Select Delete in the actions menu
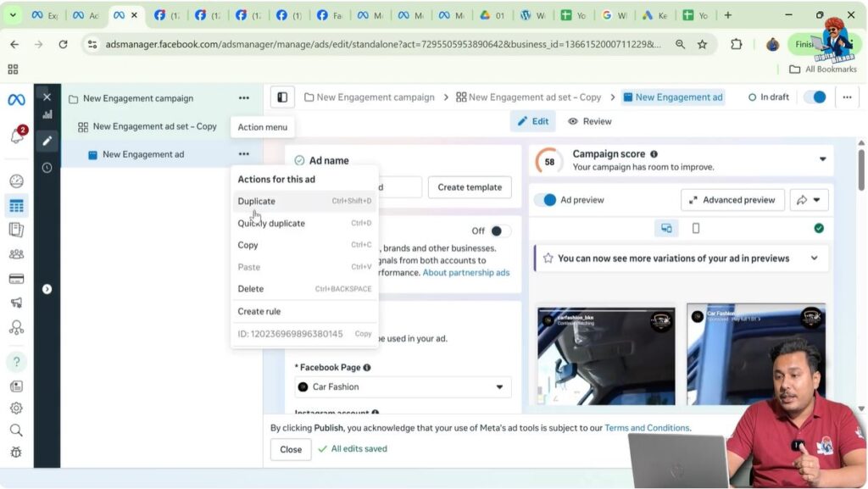This screenshot has height=489, width=868. pyautogui.click(x=304, y=288)
